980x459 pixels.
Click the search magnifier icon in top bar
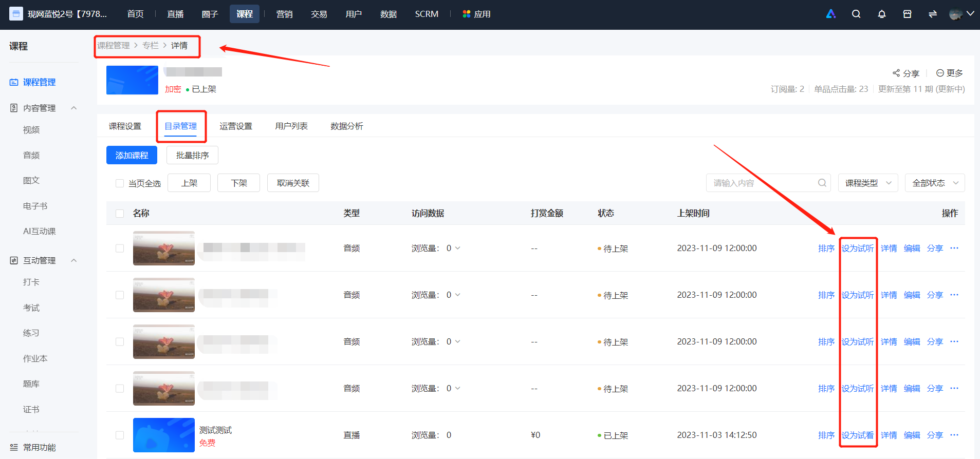(x=856, y=14)
